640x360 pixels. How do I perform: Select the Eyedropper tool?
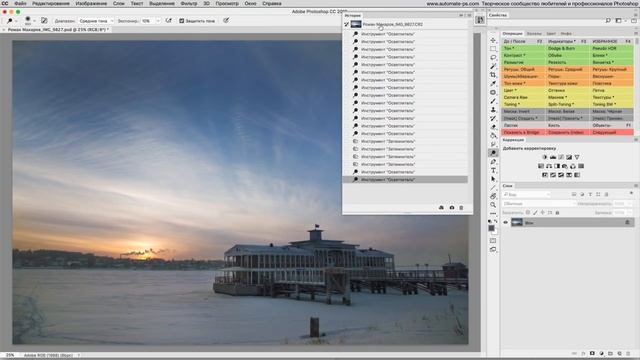coord(493,84)
